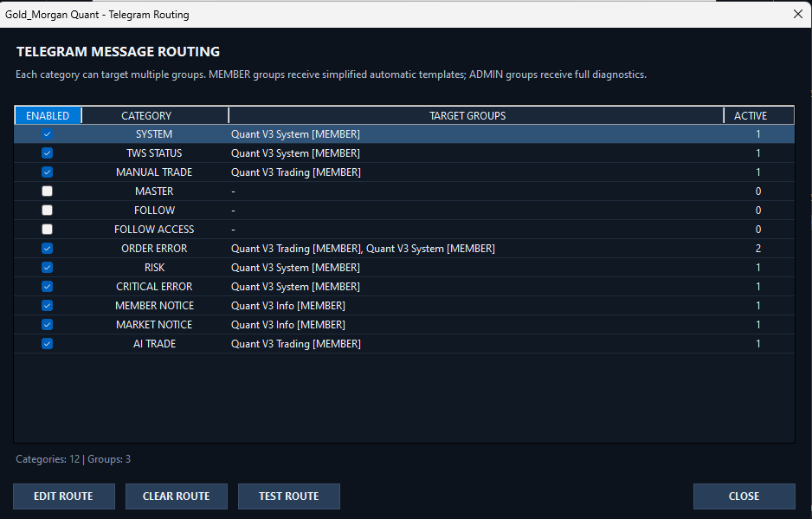
Task: Select the FOLLOW category row label
Action: click(x=154, y=211)
